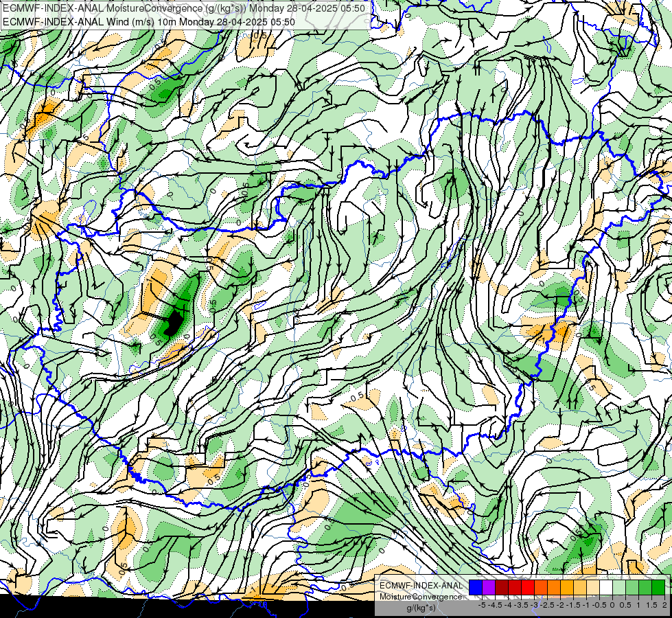Click the blue legend swatch below -5
Image resolution: width=672 pixels, height=618 pixels.
[x=476, y=587]
